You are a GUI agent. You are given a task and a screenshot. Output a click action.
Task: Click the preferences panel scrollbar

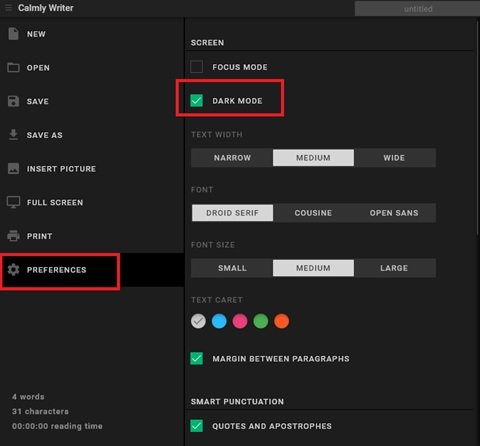tap(478, 127)
